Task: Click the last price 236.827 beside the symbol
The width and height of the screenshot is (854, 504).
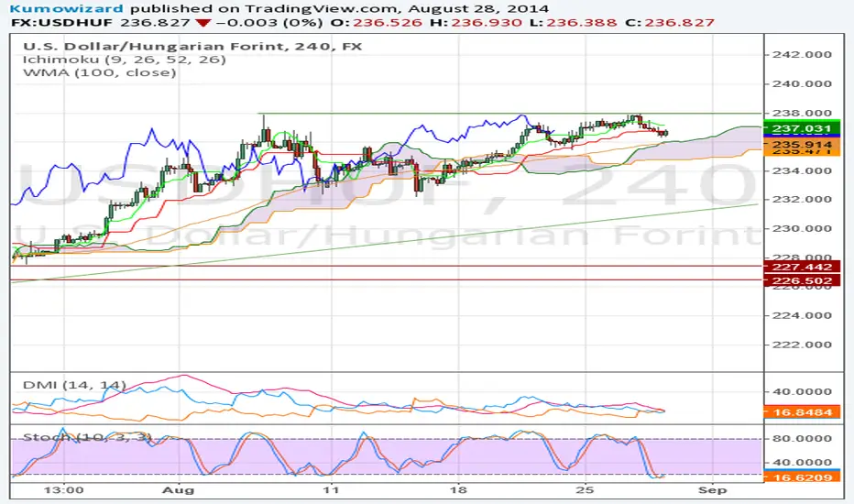Action: click(x=155, y=23)
